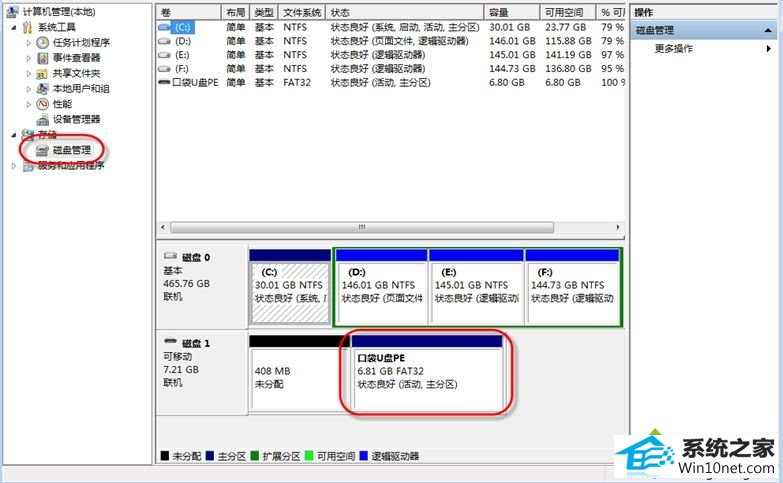Select the 口袋U盘PE 6.81 GB FAT32 partition
This screenshot has width=783, height=483.
(427, 373)
